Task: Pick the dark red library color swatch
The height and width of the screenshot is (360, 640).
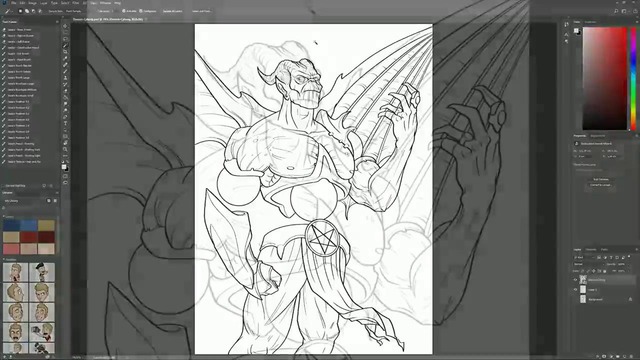Action: [x=46, y=237]
